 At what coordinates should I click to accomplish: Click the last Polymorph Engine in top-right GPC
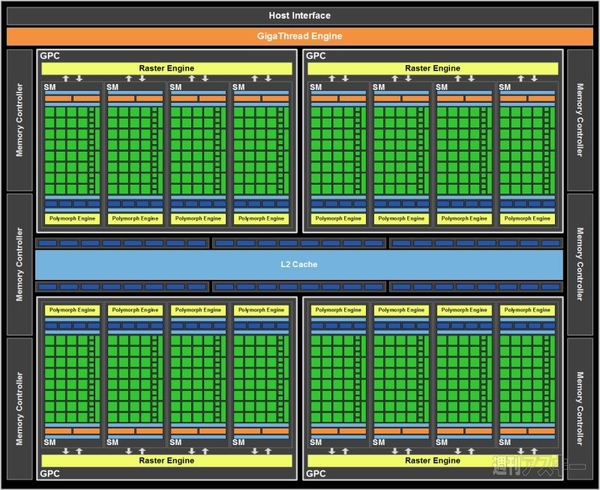click(x=526, y=218)
